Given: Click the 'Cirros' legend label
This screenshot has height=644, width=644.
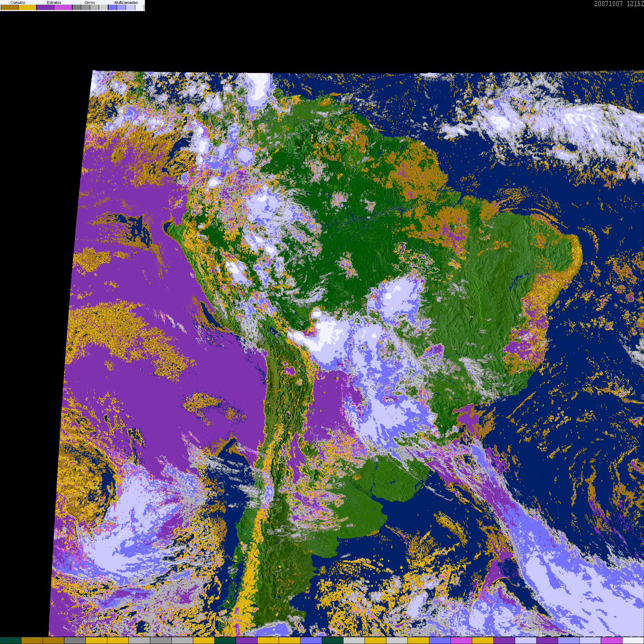Looking at the screenshot, I should pyautogui.click(x=90, y=3).
